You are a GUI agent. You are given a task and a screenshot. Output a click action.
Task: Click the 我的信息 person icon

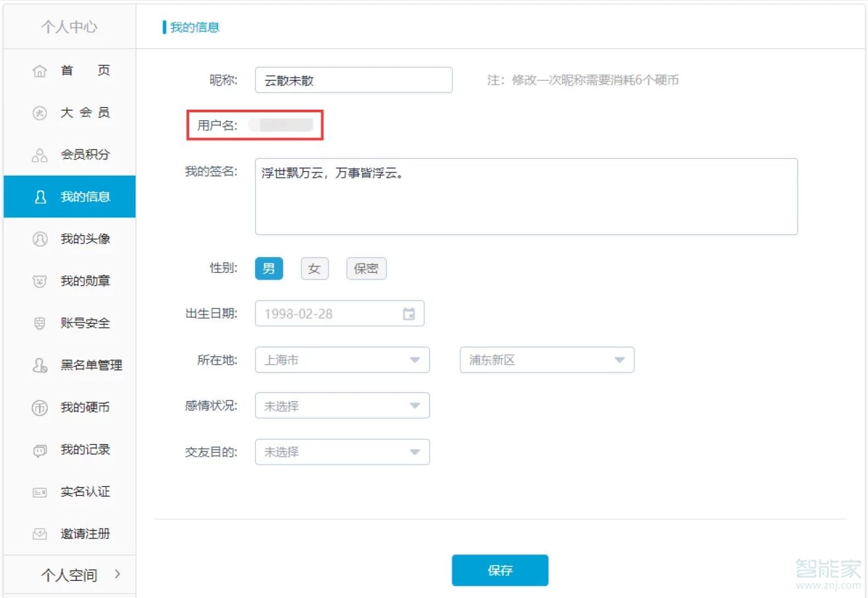pos(40,197)
